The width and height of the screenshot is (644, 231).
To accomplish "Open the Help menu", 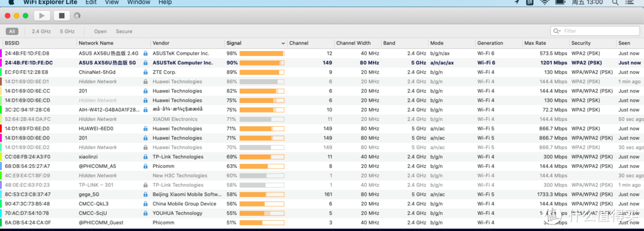I will pyautogui.click(x=165, y=2).
